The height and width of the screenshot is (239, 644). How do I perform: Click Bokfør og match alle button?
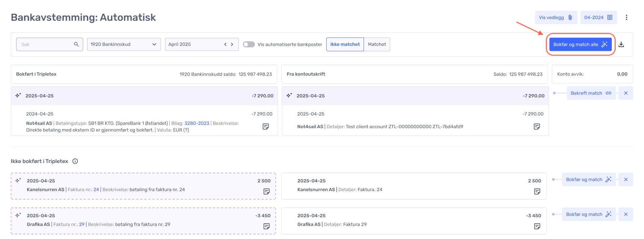pyautogui.click(x=580, y=44)
